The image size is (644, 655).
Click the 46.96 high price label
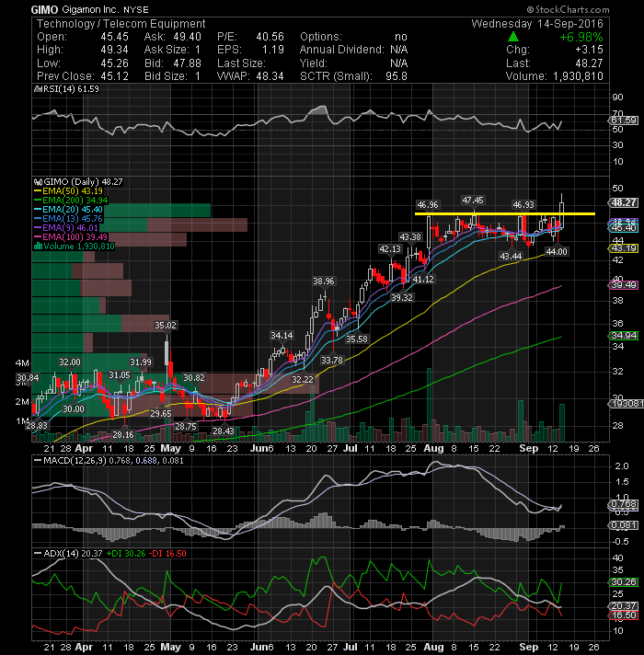tap(428, 204)
